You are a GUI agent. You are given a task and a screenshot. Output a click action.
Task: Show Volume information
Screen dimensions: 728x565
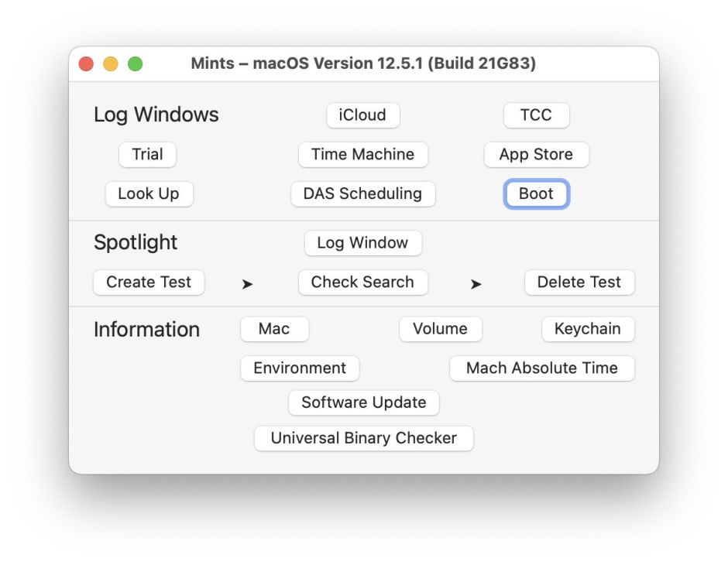(x=440, y=329)
